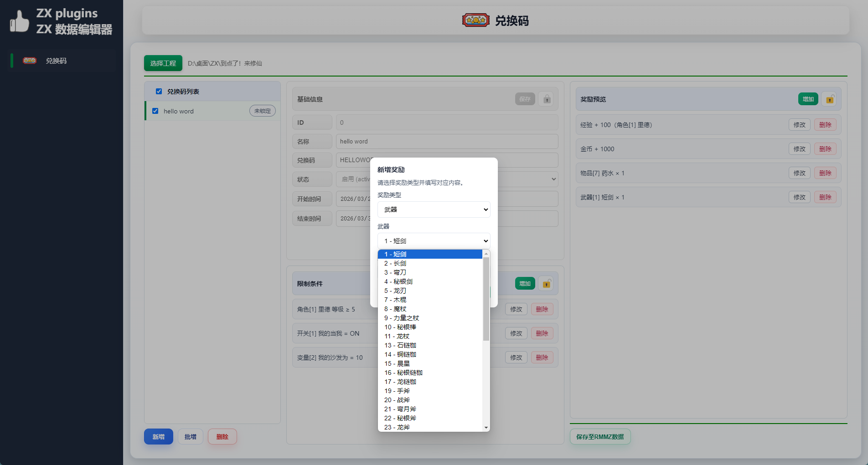Open the 奖励类型 dropdown showing 武器
The image size is (868, 465).
click(x=434, y=210)
